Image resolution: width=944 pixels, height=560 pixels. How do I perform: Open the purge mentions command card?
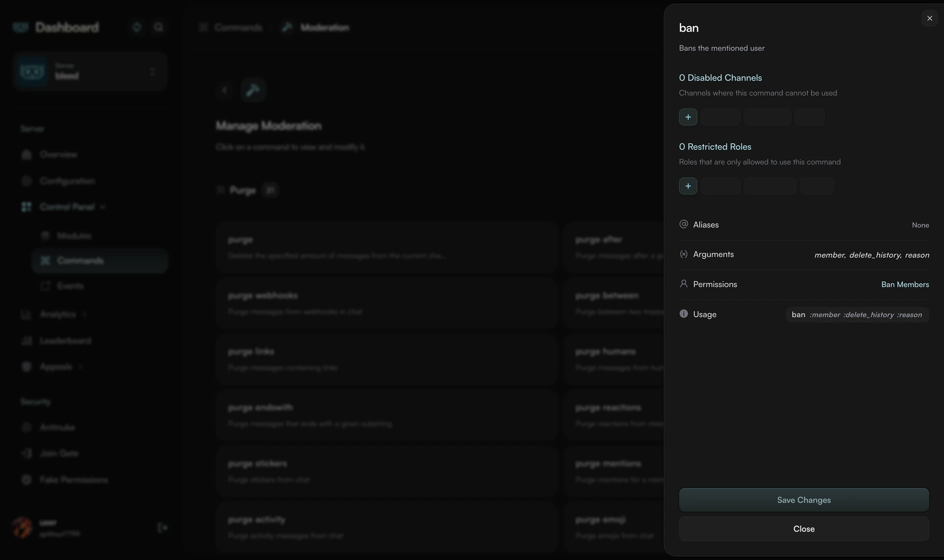pos(614,471)
